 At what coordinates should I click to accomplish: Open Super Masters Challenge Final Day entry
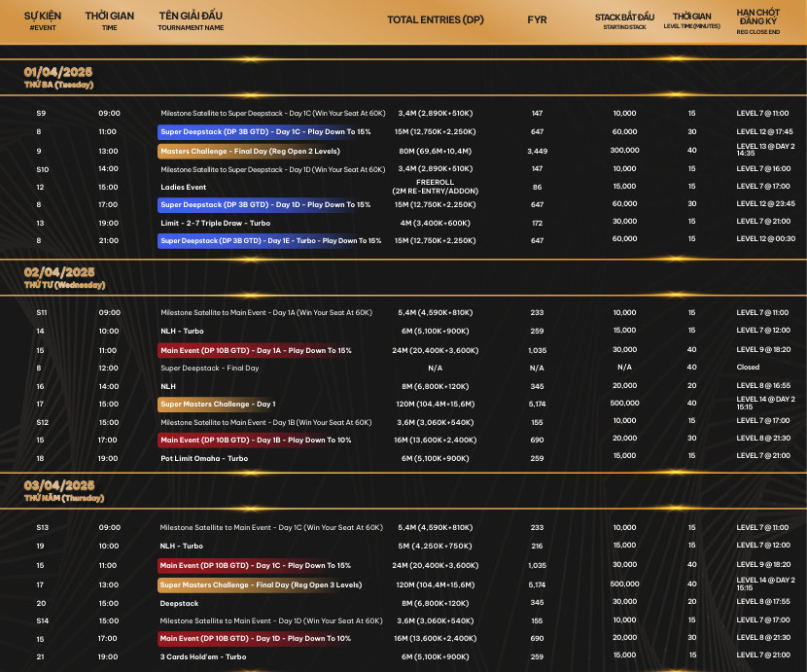261,585
